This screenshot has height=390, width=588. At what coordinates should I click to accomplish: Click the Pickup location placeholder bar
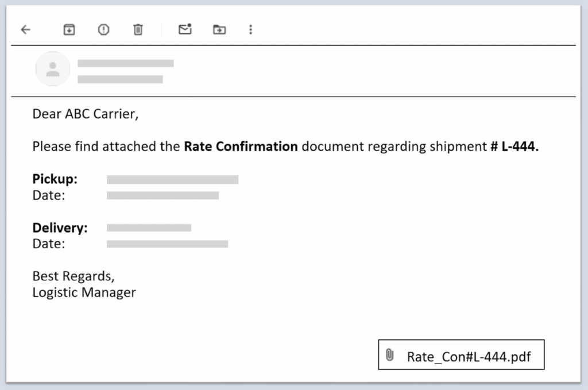172,180
